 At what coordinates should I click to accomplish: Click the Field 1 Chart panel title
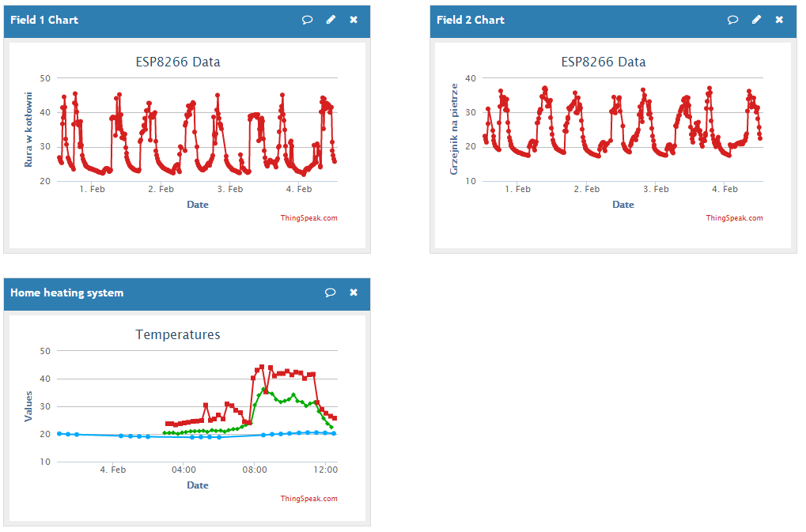click(44, 20)
